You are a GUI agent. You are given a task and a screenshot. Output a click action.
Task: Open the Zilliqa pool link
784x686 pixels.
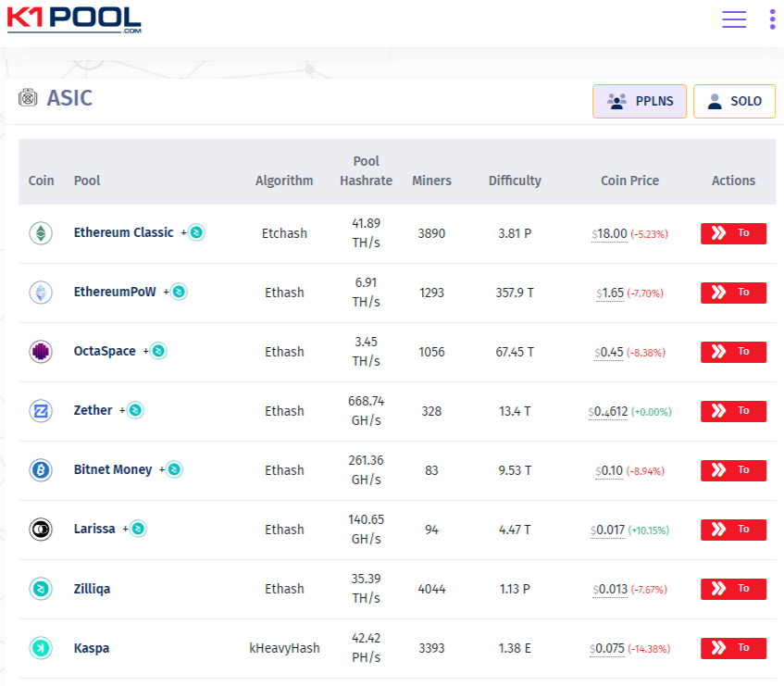(92, 589)
